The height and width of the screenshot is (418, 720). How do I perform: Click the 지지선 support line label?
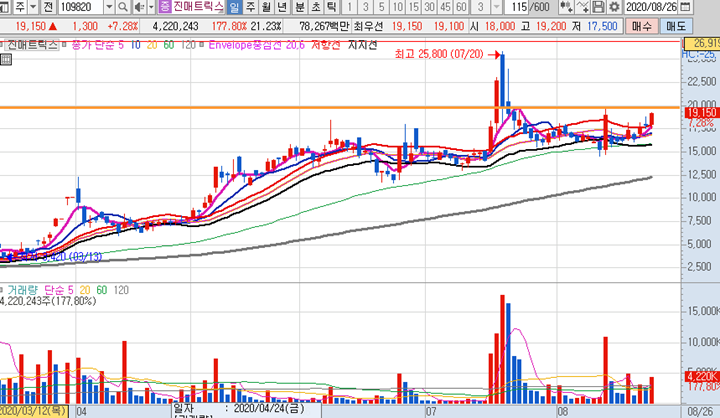pyautogui.click(x=362, y=45)
